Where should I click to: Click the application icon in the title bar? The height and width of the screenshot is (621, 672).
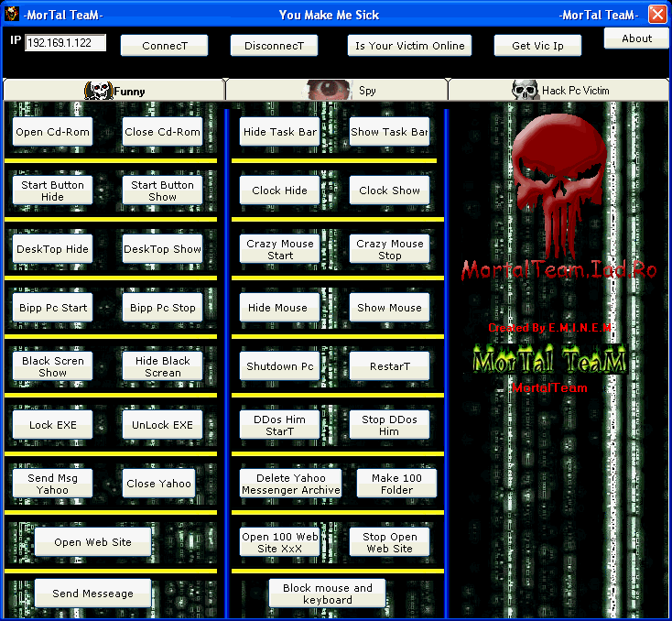tap(12, 15)
